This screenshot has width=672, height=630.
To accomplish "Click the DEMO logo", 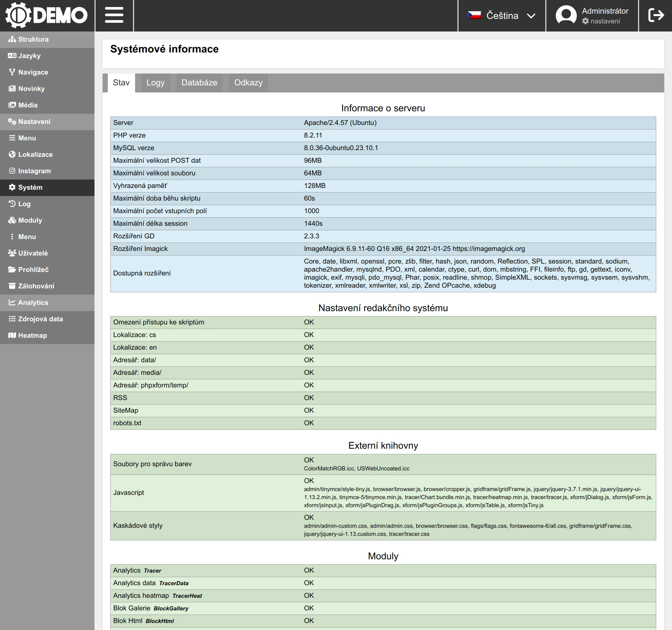I will click(47, 15).
